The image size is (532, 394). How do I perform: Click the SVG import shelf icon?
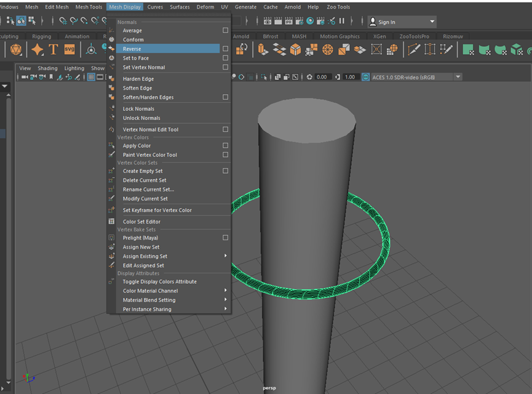69,50
